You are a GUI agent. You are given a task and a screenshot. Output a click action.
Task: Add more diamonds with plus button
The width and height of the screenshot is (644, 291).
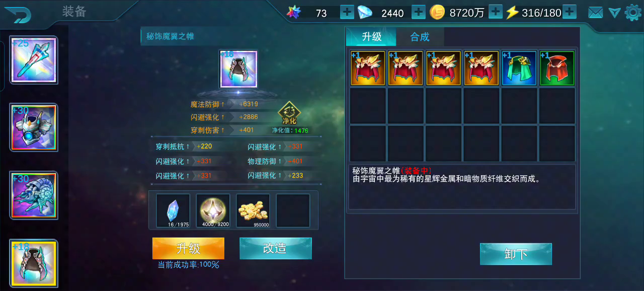coord(419,12)
